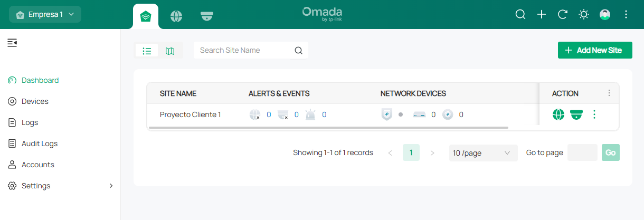
Task: Click the Proyecto Cliente 1 site name
Action: 191,114
